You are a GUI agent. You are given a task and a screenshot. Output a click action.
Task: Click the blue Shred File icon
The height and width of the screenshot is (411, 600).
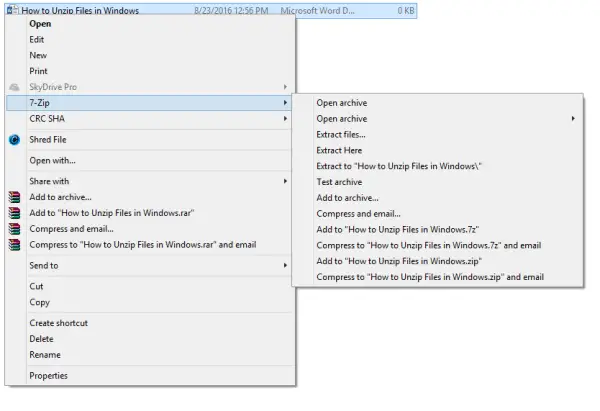tap(14, 140)
